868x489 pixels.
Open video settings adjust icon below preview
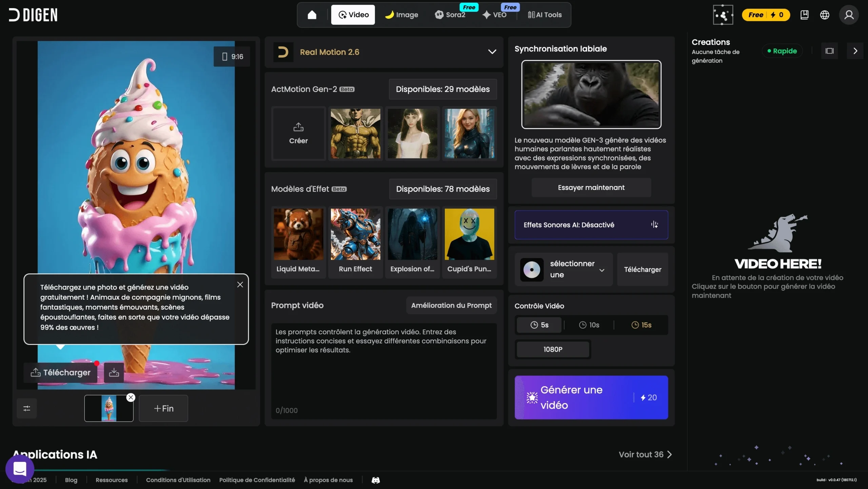click(27, 408)
